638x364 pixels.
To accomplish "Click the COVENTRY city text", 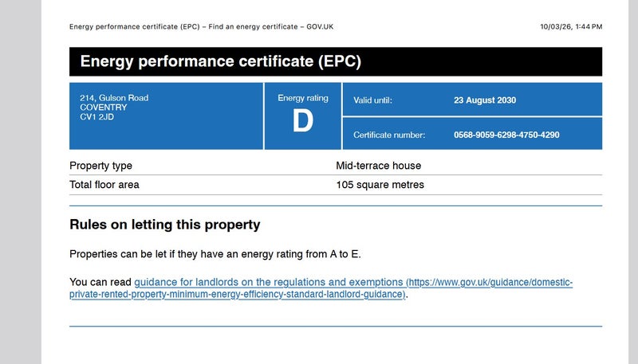I will point(104,108).
